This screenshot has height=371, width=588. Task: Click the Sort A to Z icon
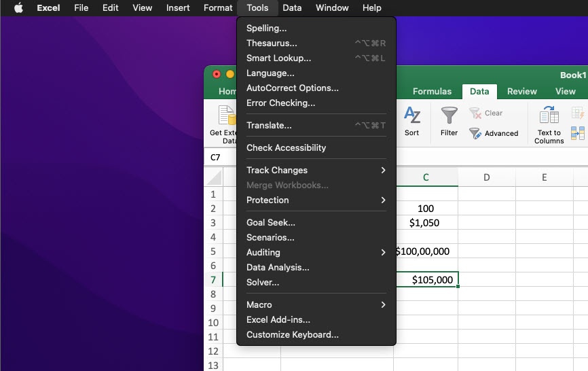tap(411, 115)
